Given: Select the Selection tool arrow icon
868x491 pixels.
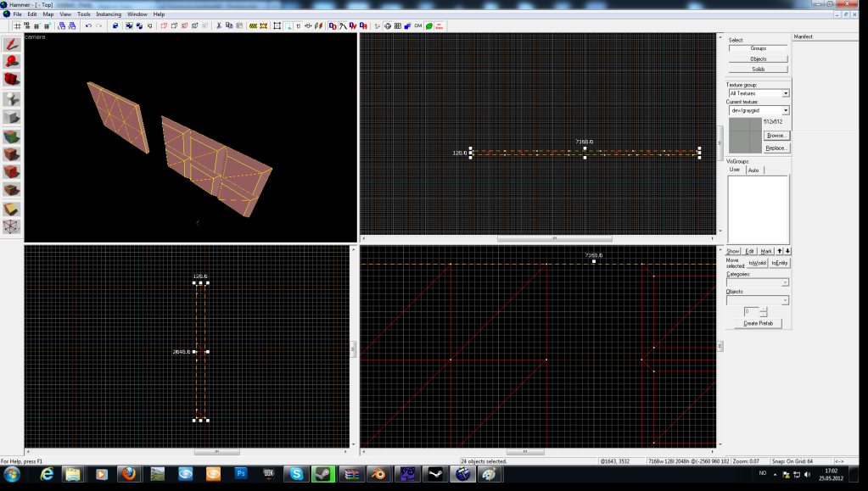Looking at the screenshot, I should tap(12, 43).
